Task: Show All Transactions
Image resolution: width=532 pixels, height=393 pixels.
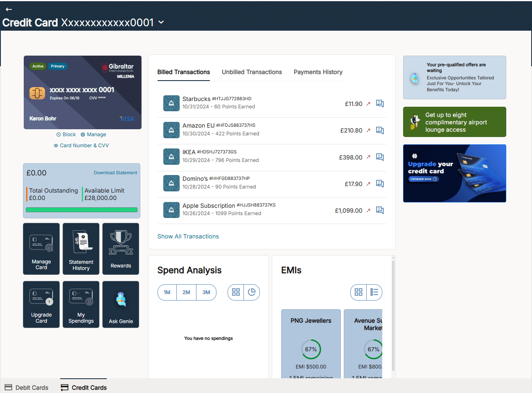Action: [188, 236]
